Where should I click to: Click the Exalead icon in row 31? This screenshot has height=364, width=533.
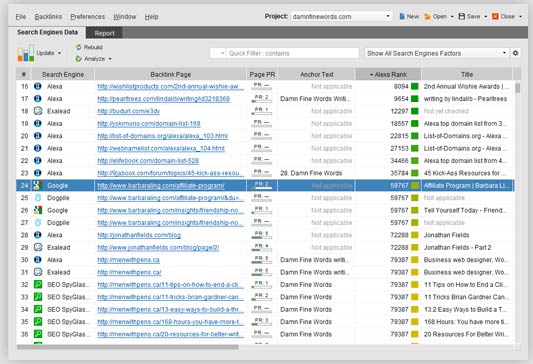tap(38, 272)
